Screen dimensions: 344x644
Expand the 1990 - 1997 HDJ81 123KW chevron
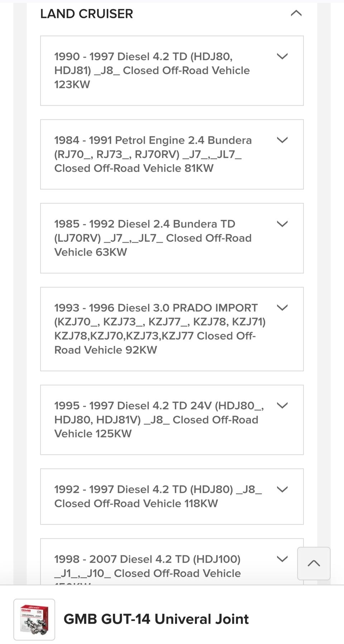click(x=282, y=56)
